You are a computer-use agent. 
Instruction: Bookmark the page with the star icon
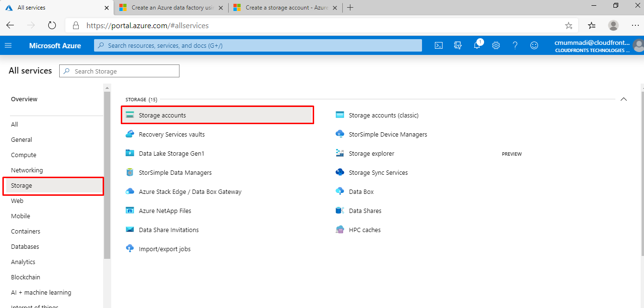[x=569, y=25]
